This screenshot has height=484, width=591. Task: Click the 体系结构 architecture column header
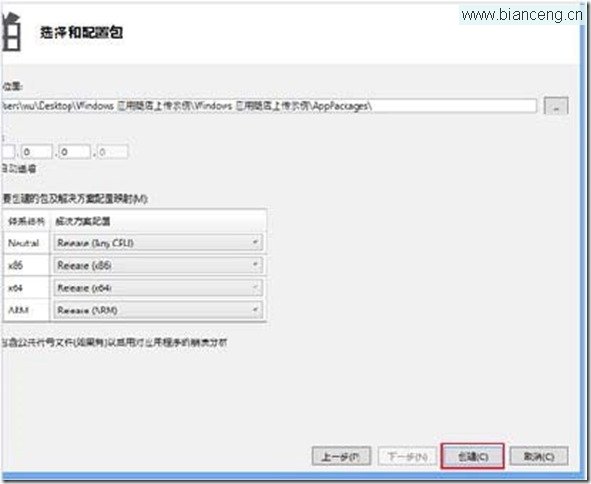[x=26, y=221]
